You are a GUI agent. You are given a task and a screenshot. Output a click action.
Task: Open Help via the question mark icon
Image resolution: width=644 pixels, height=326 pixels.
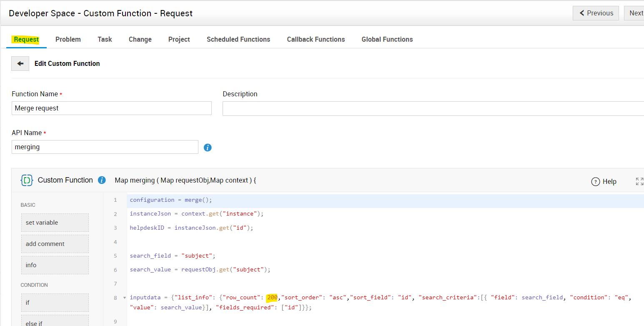point(596,182)
